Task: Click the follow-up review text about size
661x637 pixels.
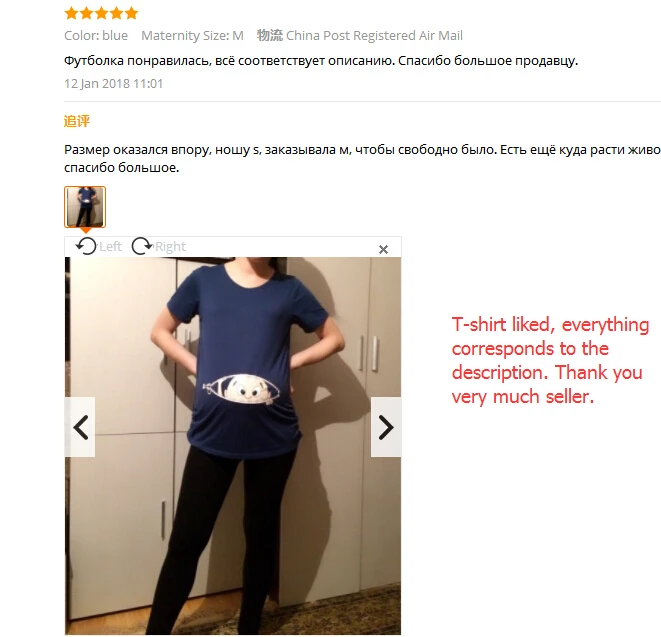Action: [362, 159]
